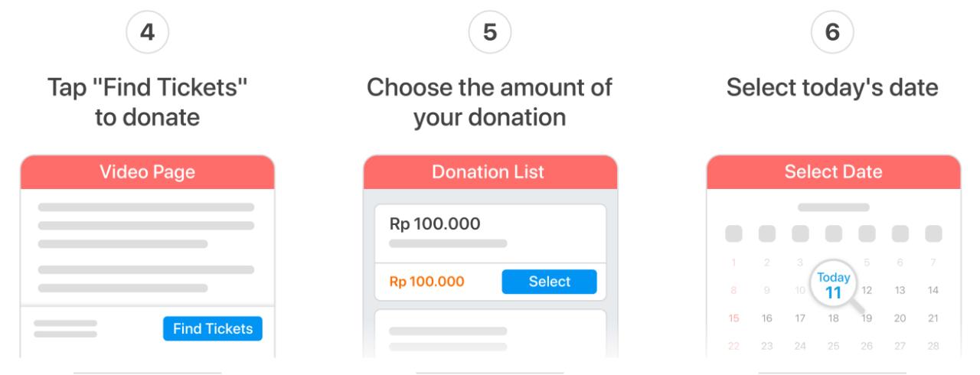Tap the Select button for Rp 100.000

pos(549,282)
